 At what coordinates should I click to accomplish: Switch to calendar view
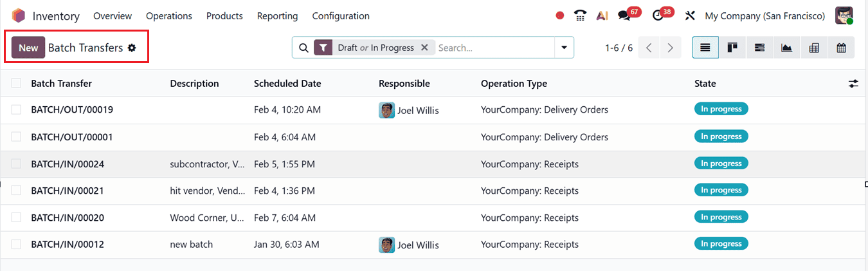[x=841, y=48]
